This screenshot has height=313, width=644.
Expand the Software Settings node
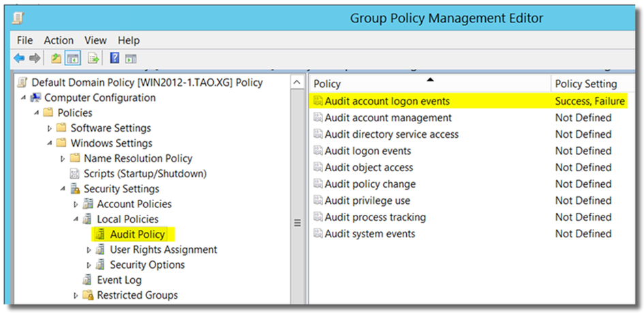point(50,128)
